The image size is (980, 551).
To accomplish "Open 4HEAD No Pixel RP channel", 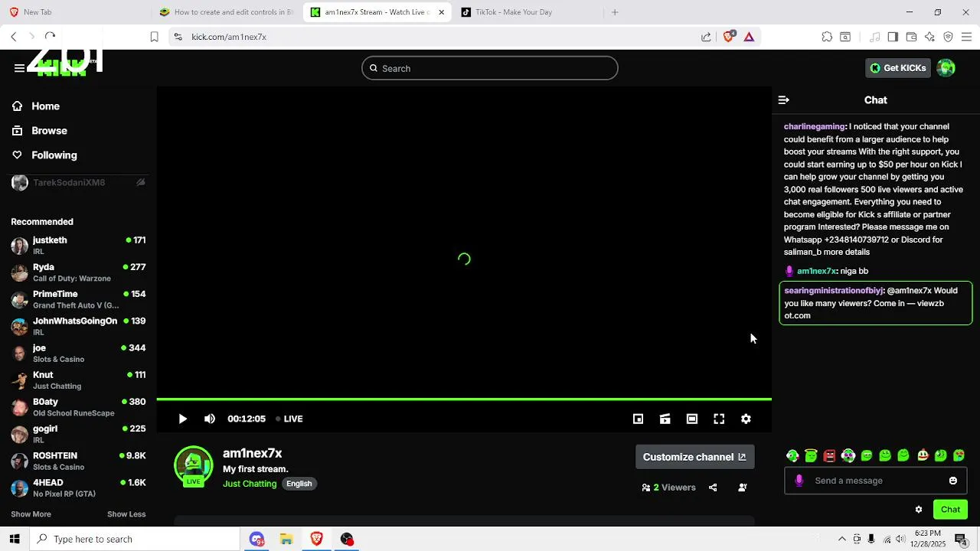I will pos(78,487).
